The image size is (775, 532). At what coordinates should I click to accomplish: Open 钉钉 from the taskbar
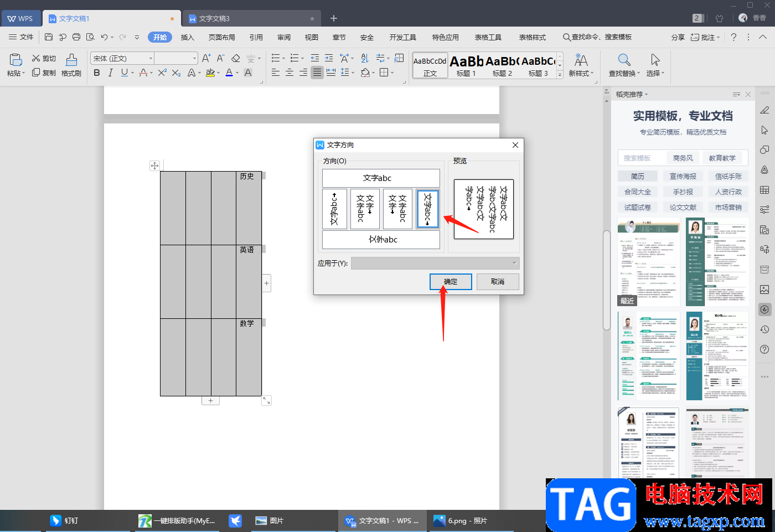point(65,520)
